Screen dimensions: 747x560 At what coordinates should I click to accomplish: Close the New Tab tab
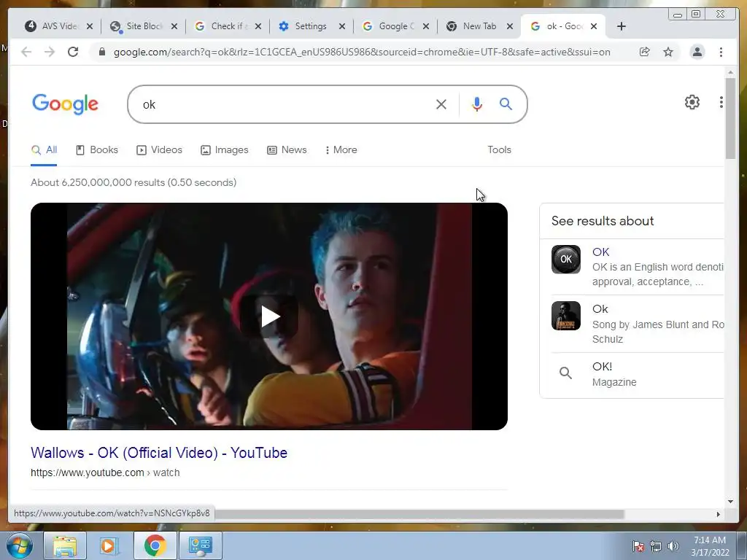[510, 26]
